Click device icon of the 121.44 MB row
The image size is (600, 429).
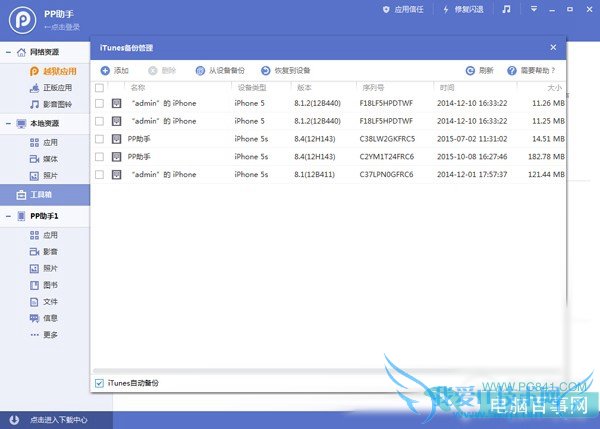pyautogui.click(x=116, y=175)
